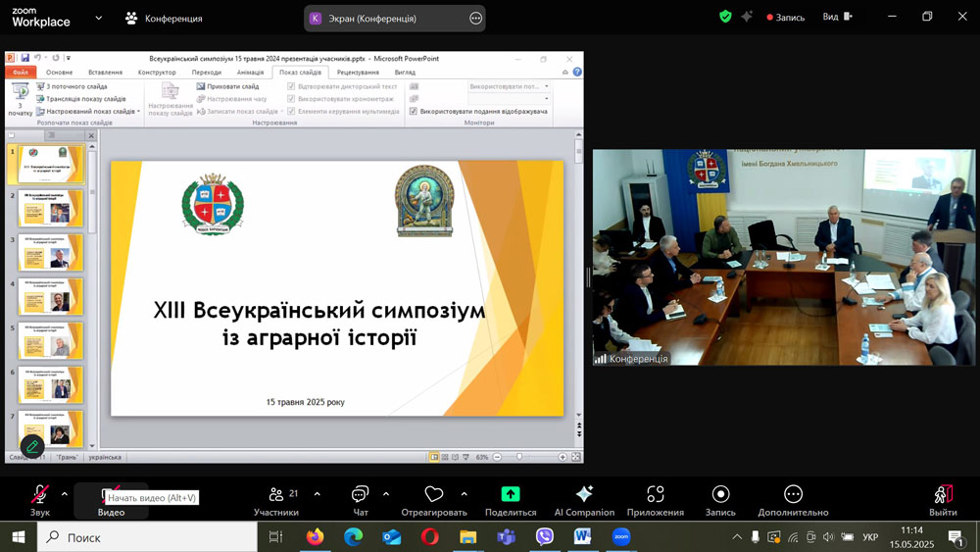Image resolution: width=980 pixels, height=552 pixels.
Task: Launch AI Companion from the toolbar
Action: (x=584, y=494)
